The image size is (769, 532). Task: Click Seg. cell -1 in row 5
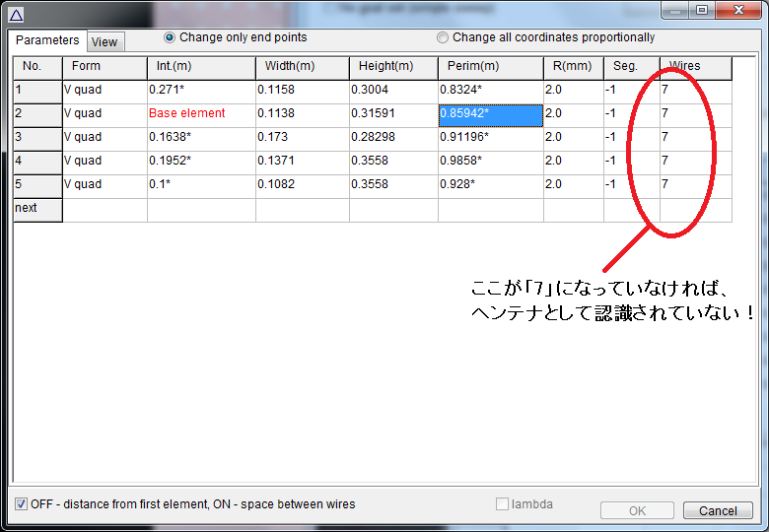click(x=632, y=186)
